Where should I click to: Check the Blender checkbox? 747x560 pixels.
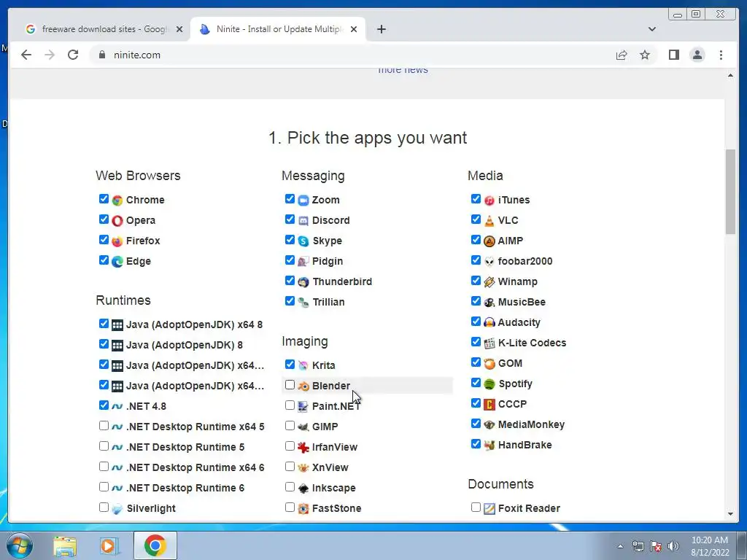pyautogui.click(x=290, y=385)
